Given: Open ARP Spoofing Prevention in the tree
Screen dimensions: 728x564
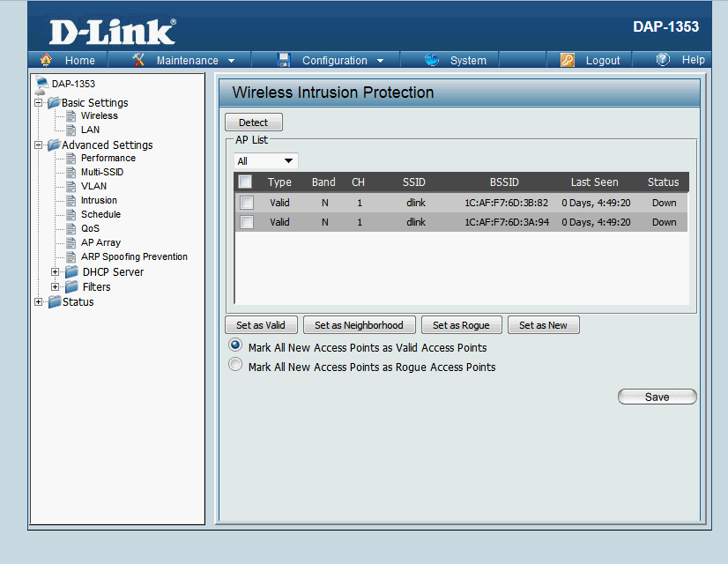Looking at the screenshot, I should pos(134,256).
